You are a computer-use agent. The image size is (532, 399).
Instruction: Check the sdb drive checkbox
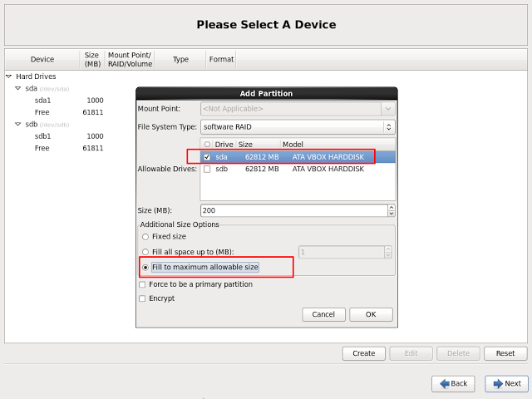coord(206,169)
